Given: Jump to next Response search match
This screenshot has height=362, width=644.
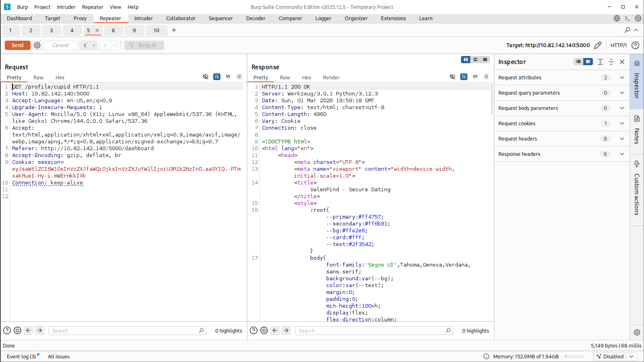Looking at the screenshot, I should point(286,331).
